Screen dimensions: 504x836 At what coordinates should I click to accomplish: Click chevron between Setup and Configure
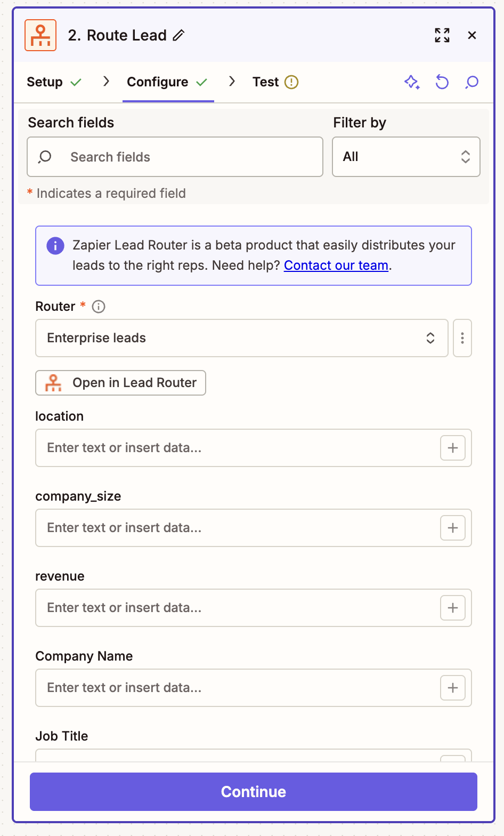(x=106, y=82)
